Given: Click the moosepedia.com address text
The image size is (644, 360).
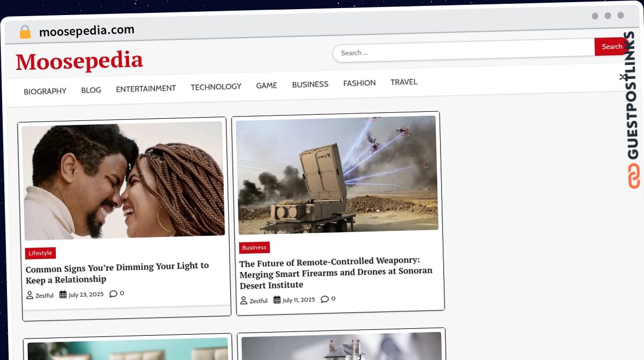Looking at the screenshot, I should point(87,31).
